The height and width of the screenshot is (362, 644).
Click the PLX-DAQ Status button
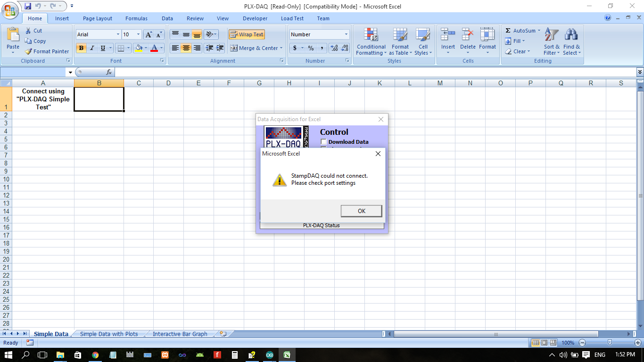322,225
